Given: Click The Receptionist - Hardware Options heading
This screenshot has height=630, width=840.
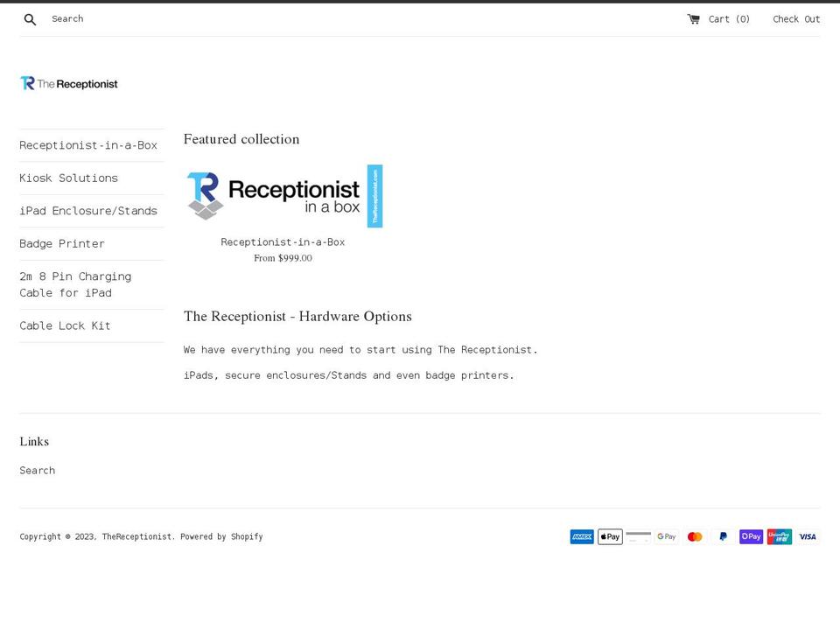Looking at the screenshot, I should [297, 317].
